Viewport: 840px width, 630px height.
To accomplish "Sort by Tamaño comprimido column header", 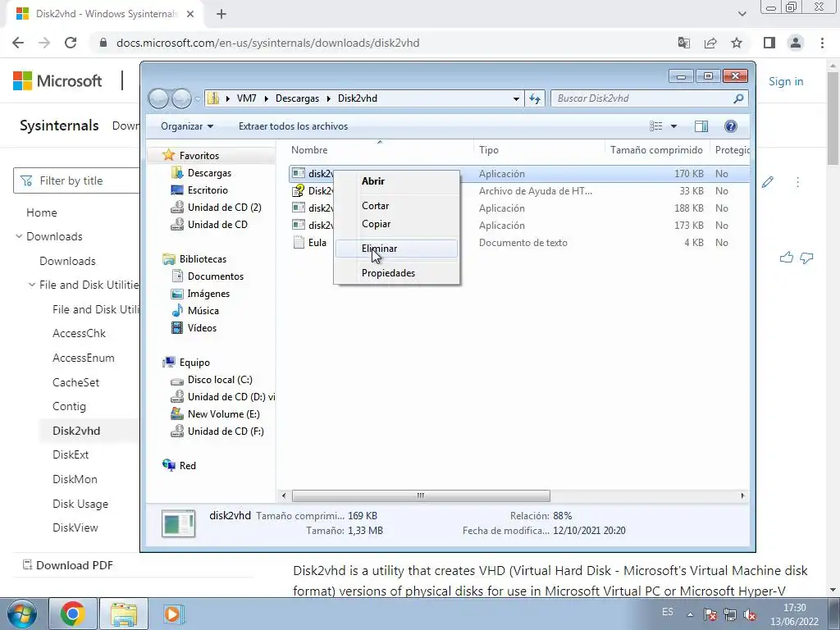I will pyautogui.click(x=656, y=150).
